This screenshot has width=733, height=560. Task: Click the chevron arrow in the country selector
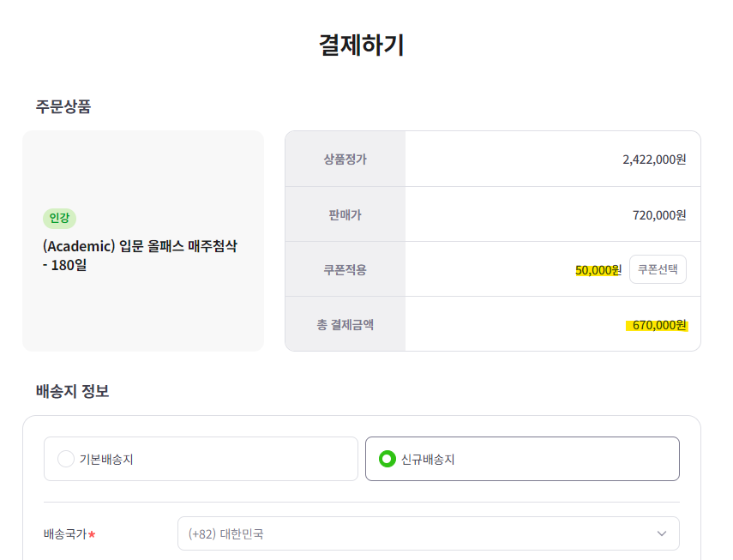pos(662,533)
